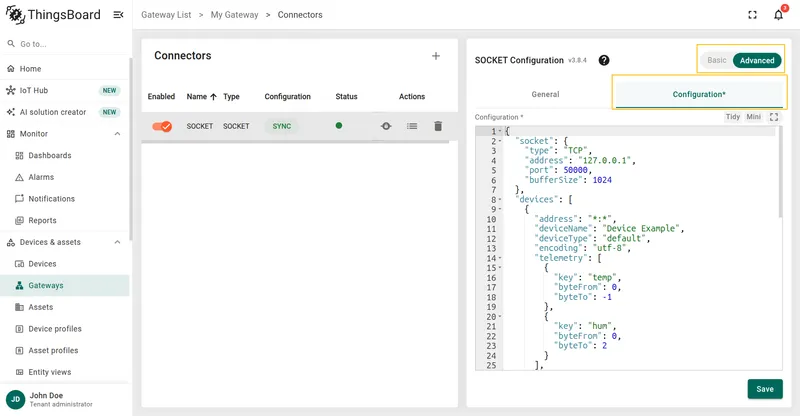Click the Mini JSON button
The height and width of the screenshot is (416, 800).
[x=754, y=117]
